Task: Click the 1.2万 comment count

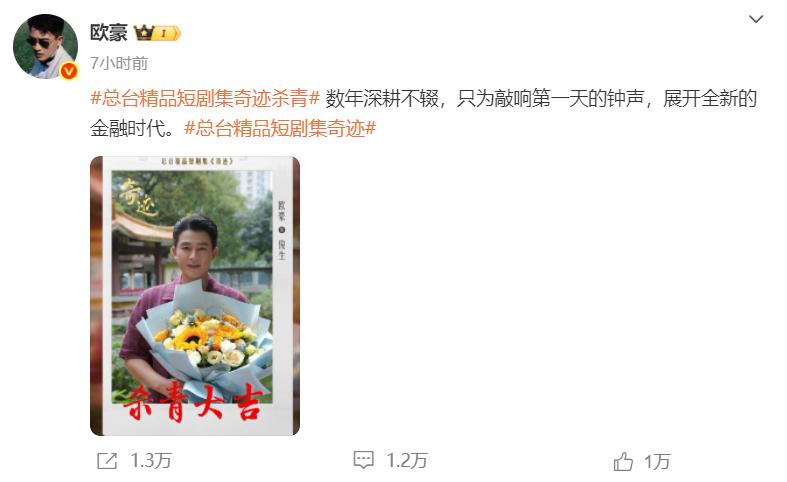Action: pyautogui.click(x=407, y=460)
